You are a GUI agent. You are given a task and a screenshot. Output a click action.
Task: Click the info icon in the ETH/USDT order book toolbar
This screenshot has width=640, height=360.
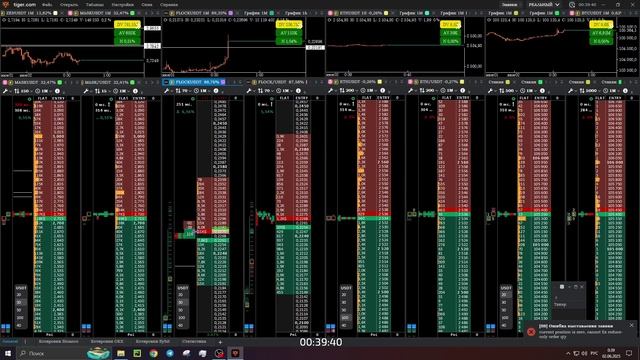[x=463, y=91]
